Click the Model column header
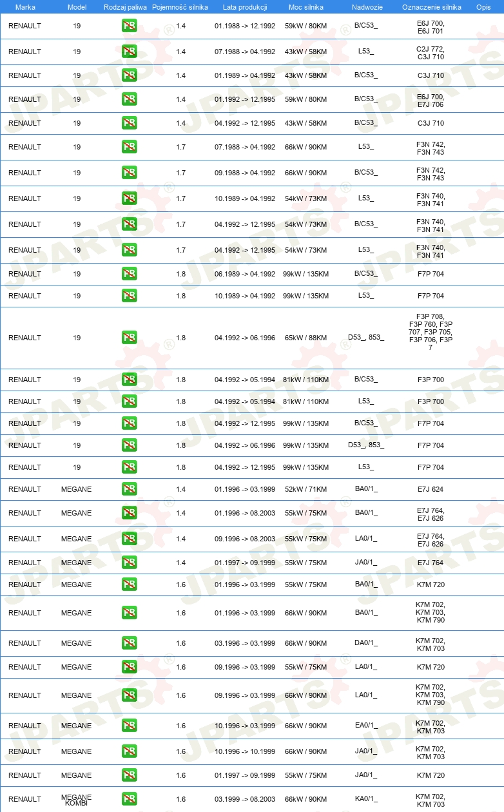Screen dimensions: 504x812 click(x=77, y=7)
